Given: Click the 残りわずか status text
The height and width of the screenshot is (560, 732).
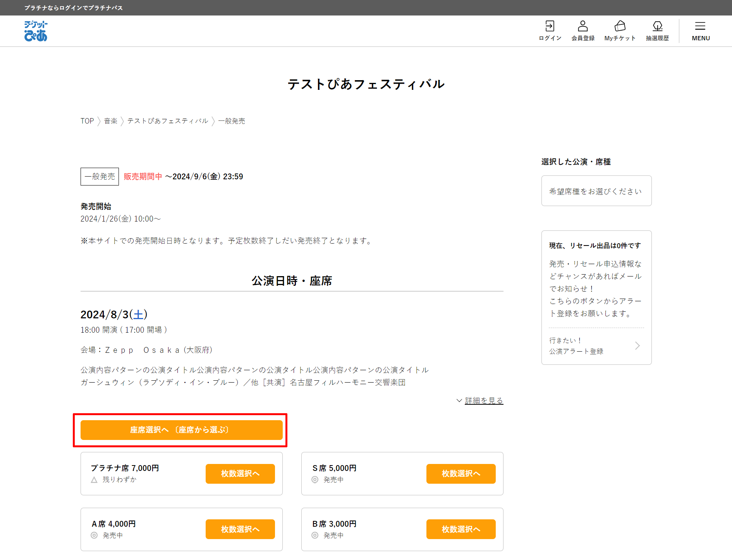Looking at the screenshot, I should coord(119,479).
